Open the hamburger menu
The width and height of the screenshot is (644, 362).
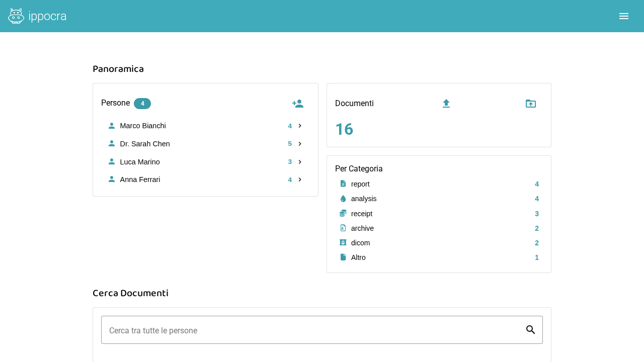point(624,16)
